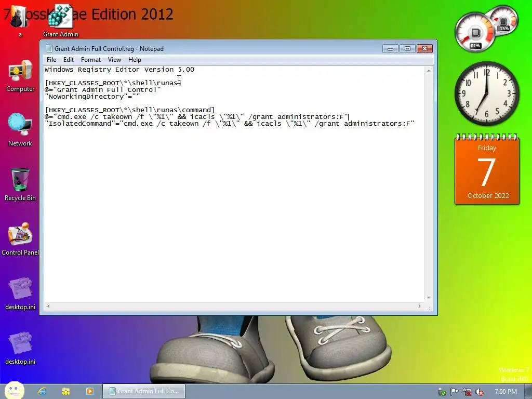Click the Grant Admin Full Co... taskbar button
This screenshot has height=399, width=532.
pyautogui.click(x=144, y=391)
